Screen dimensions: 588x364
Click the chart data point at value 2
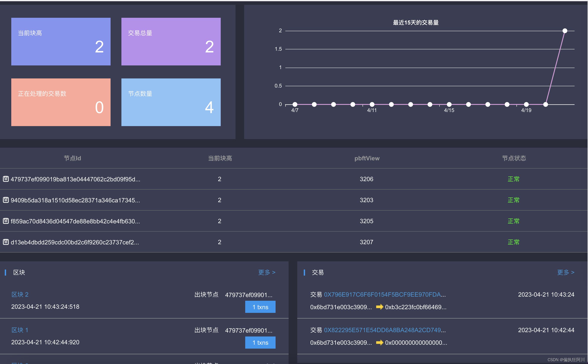[x=565, y=31]
